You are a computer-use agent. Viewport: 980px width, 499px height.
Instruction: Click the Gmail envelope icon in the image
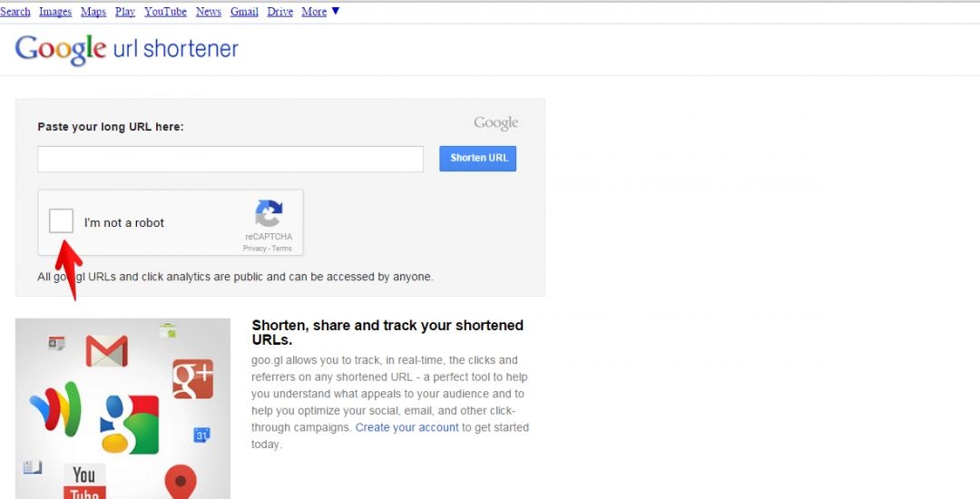click(106, 351)
